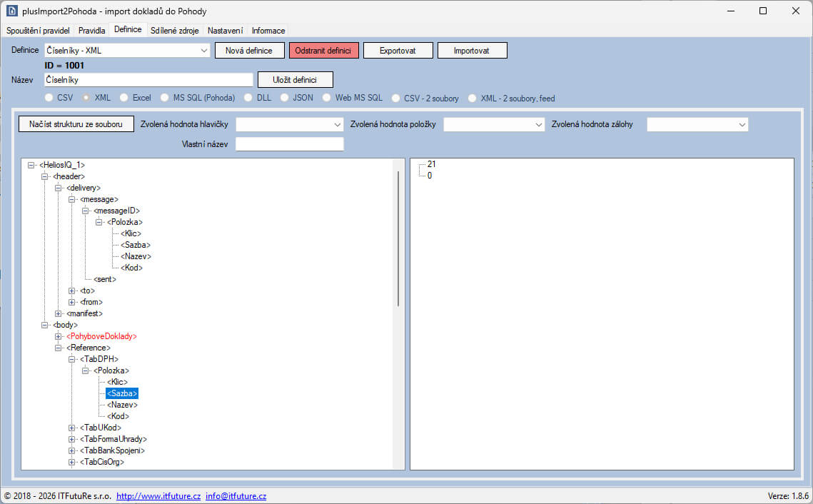Click the plusImport2Pohoda app icon in title bar

(x=11, y=11)
